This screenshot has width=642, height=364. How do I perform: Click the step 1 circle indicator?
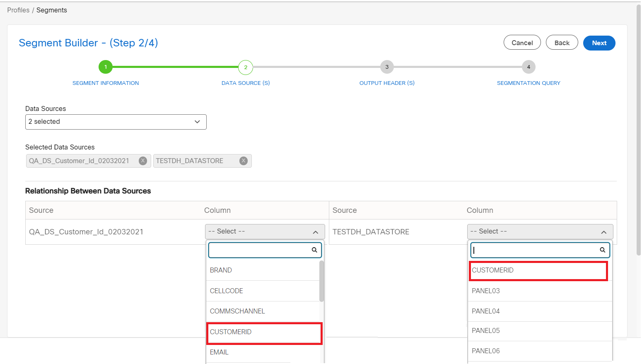[105, 67]
